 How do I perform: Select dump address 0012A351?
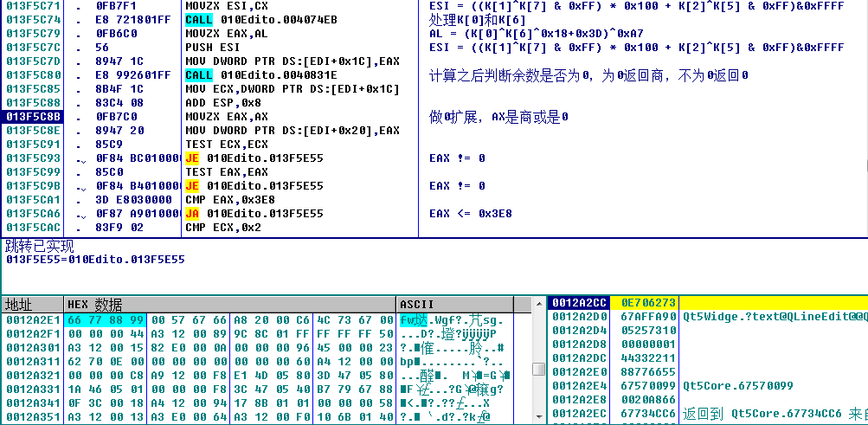32,416
